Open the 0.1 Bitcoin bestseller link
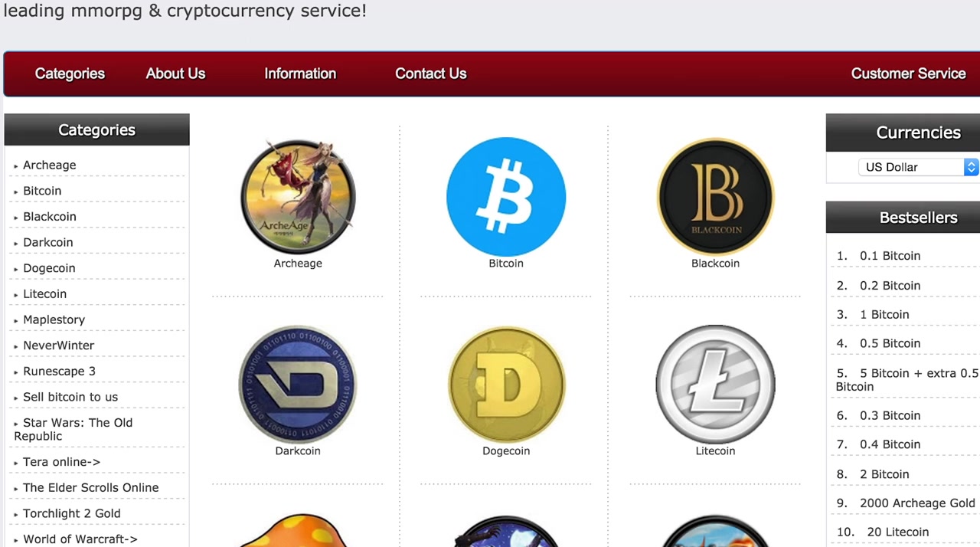The image size is (980, 547). pyautogui.click(x=890, y=256)
